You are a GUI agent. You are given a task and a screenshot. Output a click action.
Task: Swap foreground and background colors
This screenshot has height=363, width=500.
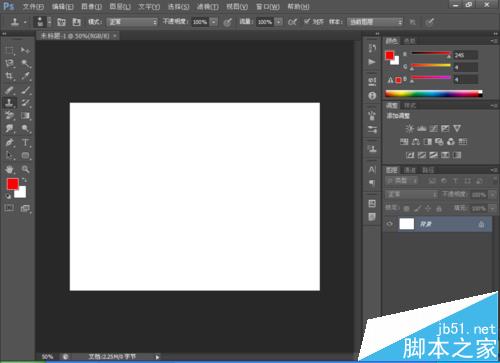coord(24,180)
